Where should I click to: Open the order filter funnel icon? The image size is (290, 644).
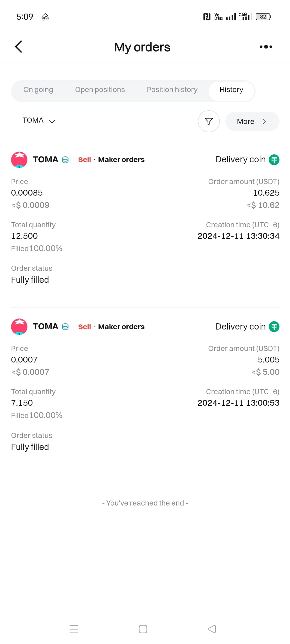[209, 121]
